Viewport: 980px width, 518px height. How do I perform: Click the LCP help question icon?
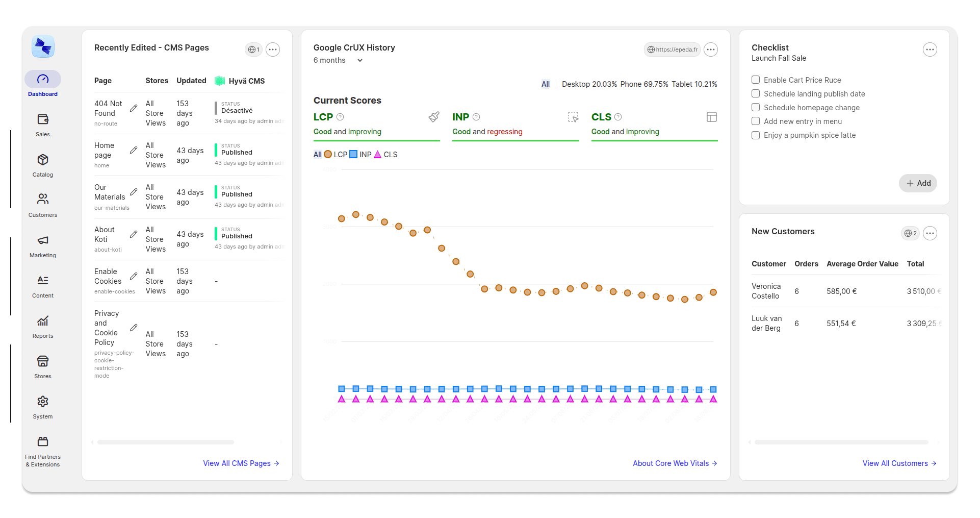[340, 117]
